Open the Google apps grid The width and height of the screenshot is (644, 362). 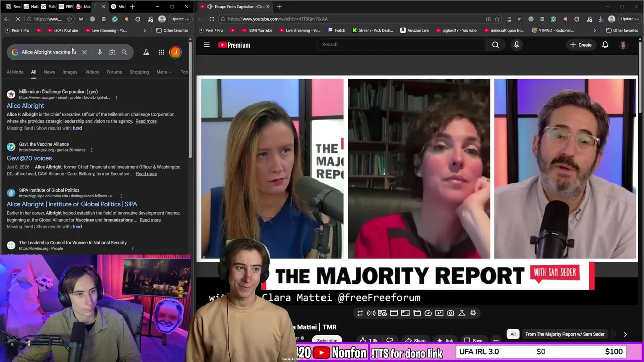pos(161,52)
